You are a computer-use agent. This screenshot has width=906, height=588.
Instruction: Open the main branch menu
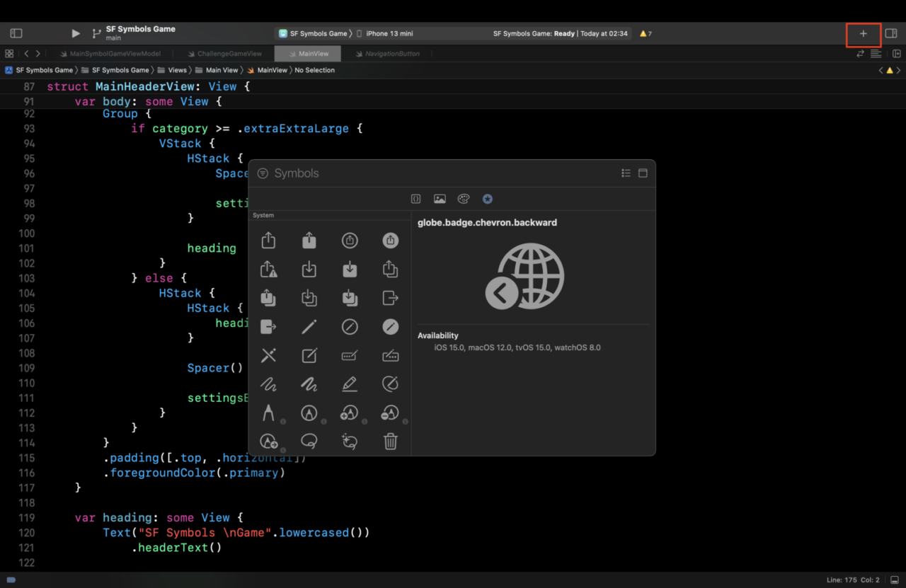[x=113, y=38]
